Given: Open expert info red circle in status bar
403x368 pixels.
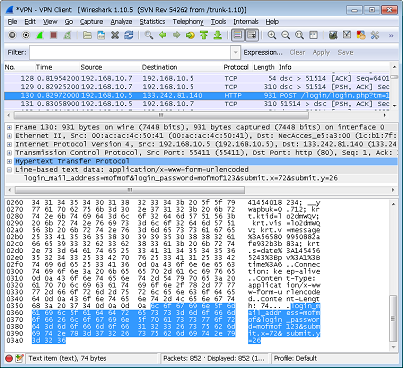Looking at the screenshot, I should tap(9, 359).
